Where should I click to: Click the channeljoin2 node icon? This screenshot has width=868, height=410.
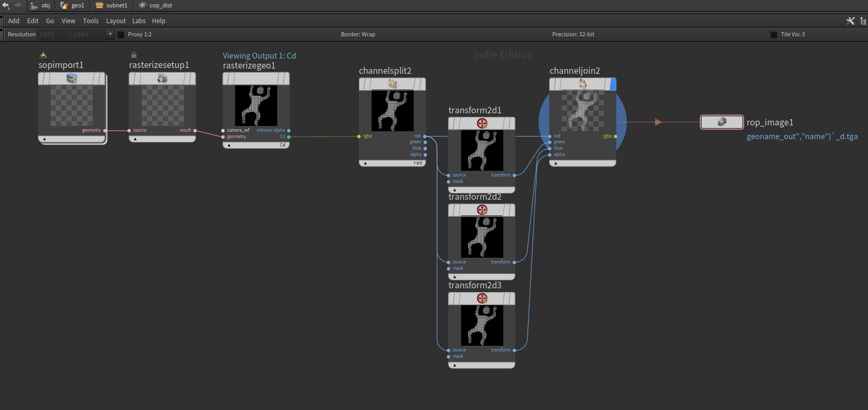583,84
